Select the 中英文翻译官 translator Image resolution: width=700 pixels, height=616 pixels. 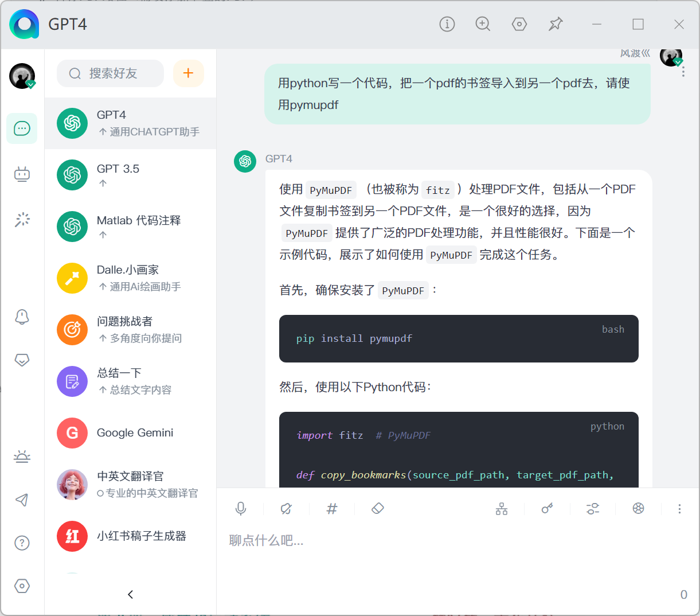click(130, 485)
